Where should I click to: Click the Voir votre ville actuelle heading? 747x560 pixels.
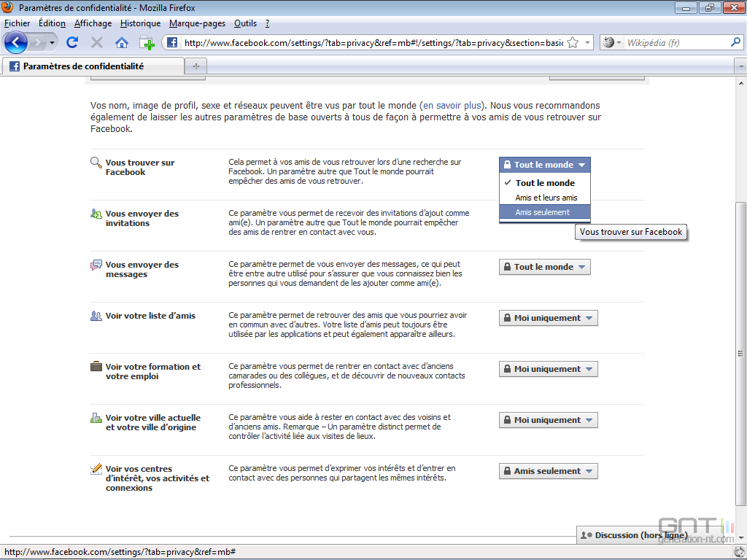click(153, 422)
